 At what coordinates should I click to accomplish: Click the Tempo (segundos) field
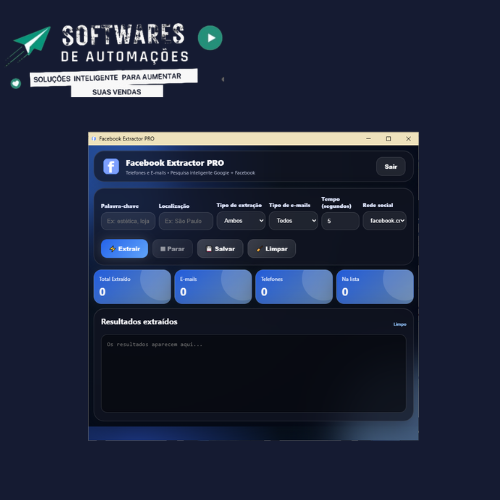[340, 221]
